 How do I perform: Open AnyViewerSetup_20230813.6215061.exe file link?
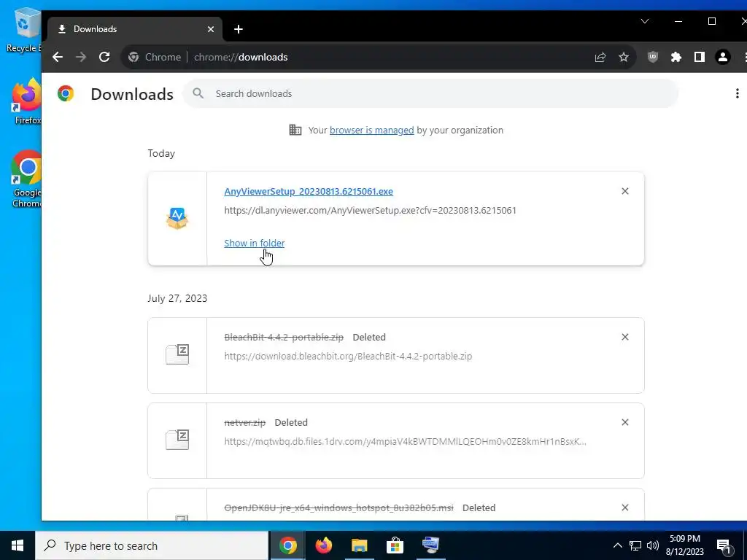click(309, 192)
